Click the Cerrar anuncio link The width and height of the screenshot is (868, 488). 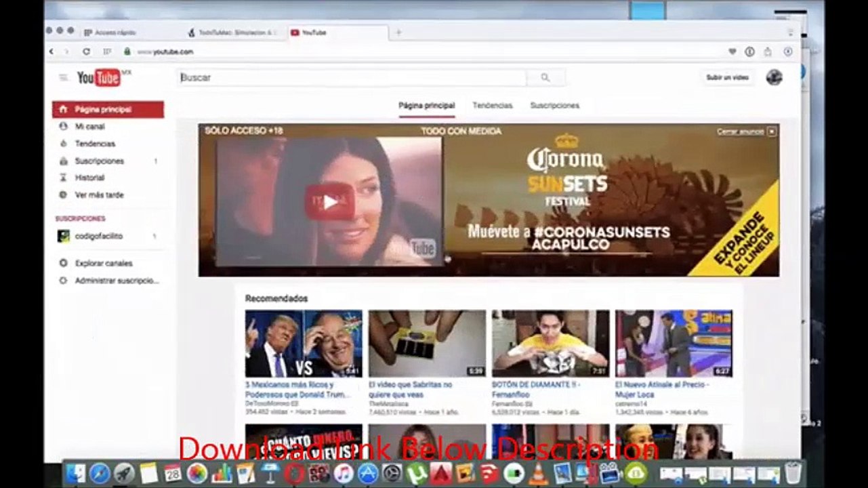coord(740,131)
